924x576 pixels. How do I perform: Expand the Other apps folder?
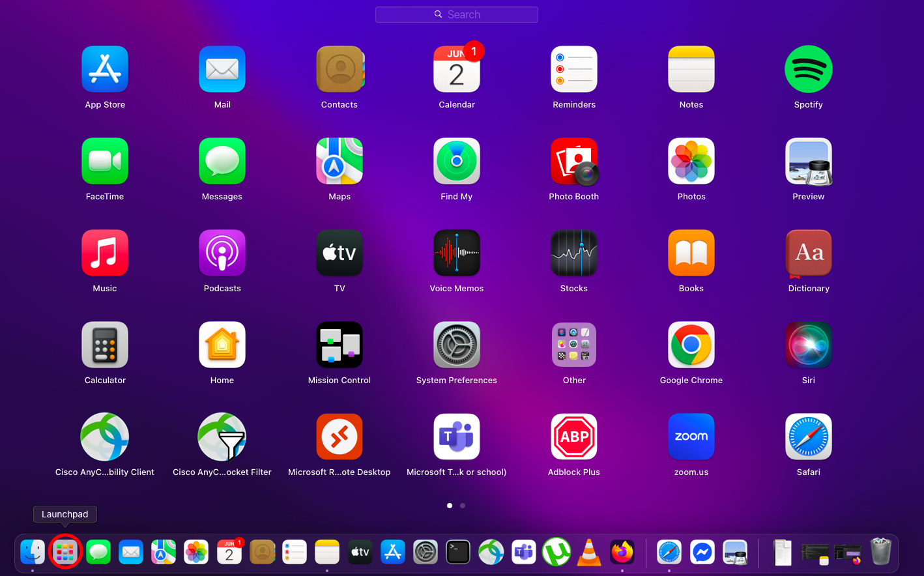tap(573, 345)
